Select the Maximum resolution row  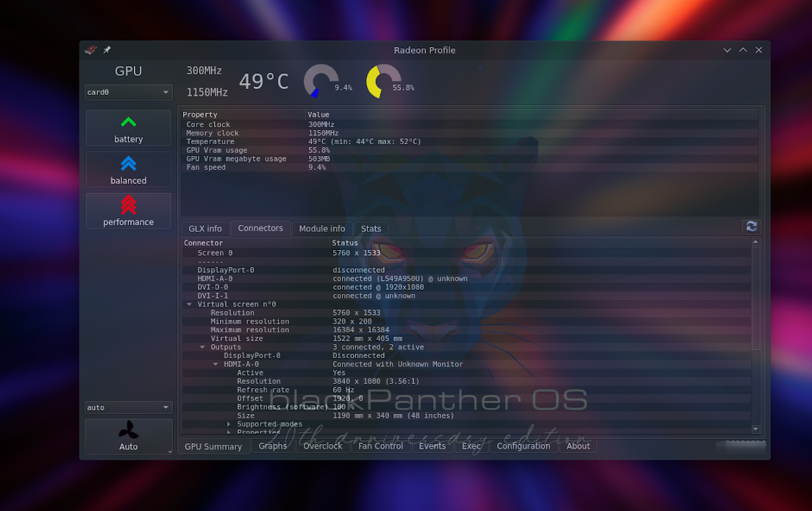pyautogui.click(x=466, y=330)
